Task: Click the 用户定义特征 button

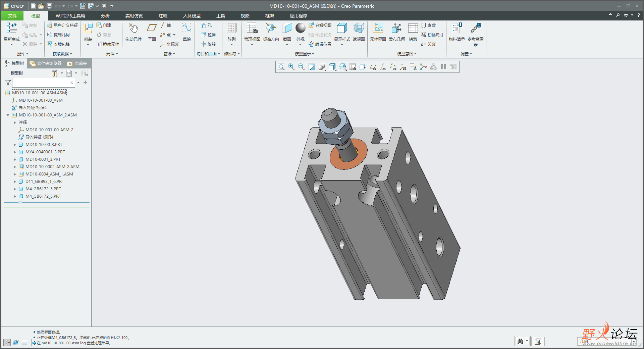Action: pyautogui.click(x=62, y=26)
